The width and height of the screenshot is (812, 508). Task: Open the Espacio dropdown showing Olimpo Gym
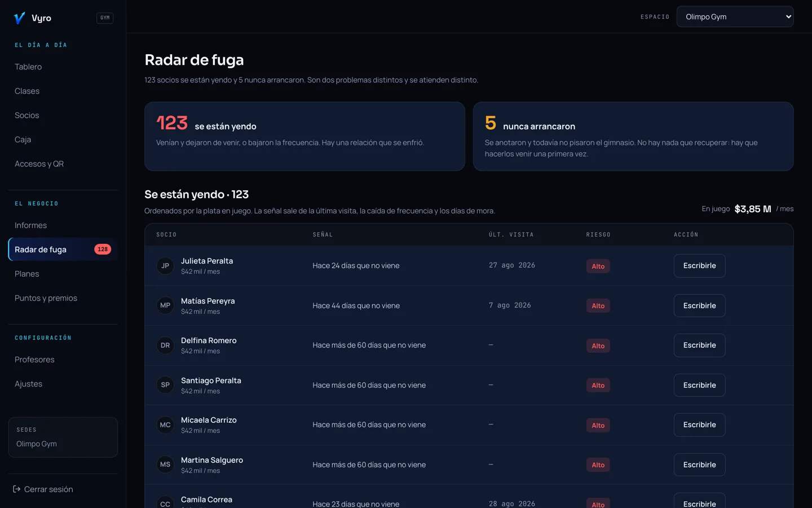click(735, 17)
